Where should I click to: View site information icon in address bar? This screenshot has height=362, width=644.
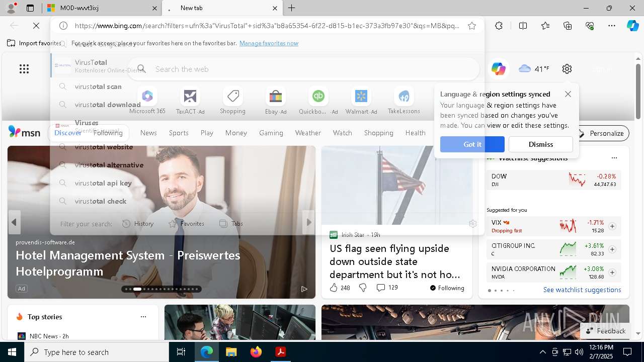63,26
